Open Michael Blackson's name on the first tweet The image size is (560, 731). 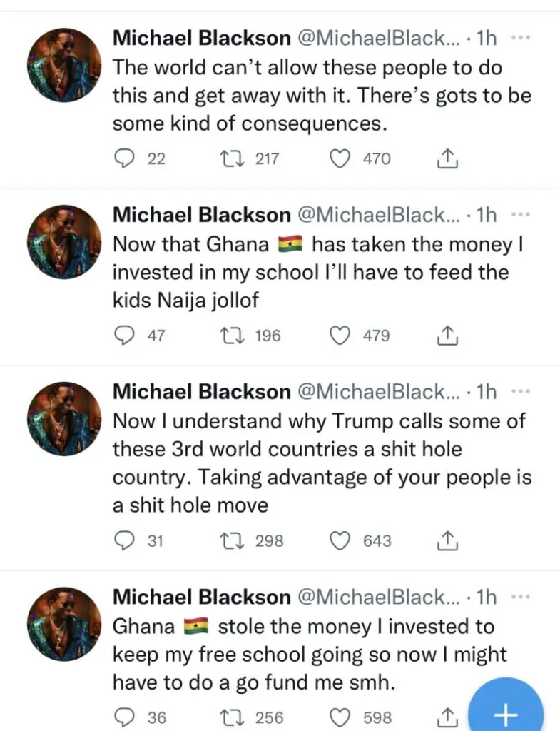(202, 39)
